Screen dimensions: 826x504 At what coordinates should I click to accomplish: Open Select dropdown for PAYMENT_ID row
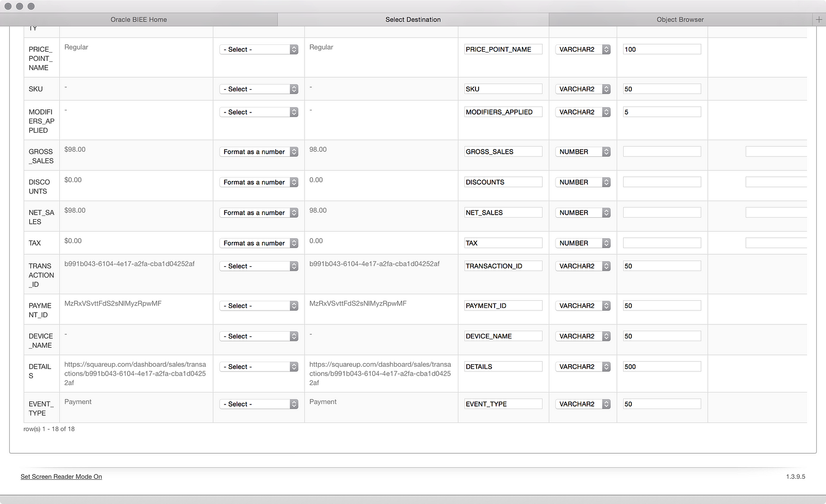pos(259,306)
